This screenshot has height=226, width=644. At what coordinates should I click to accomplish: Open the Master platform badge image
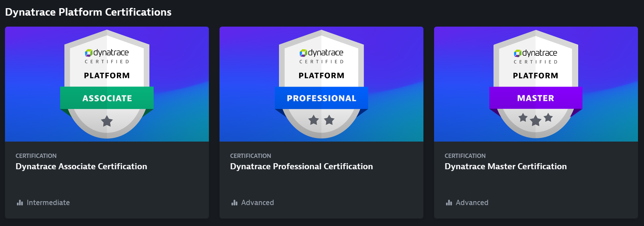[x=536, y=84]
